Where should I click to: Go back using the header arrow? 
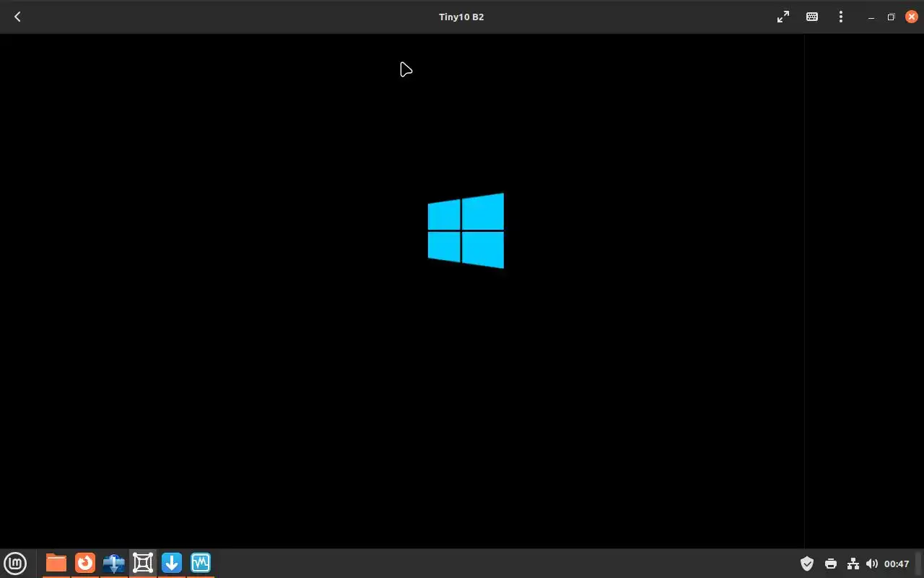[x=17, y=17]
